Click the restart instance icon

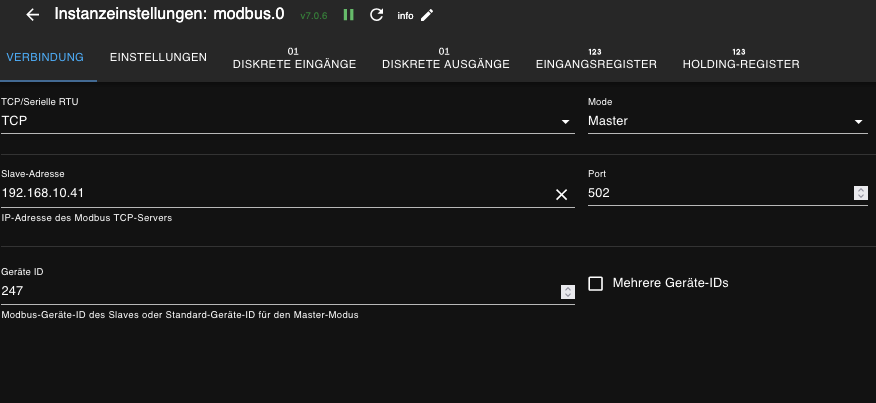[x=376, y=15]
